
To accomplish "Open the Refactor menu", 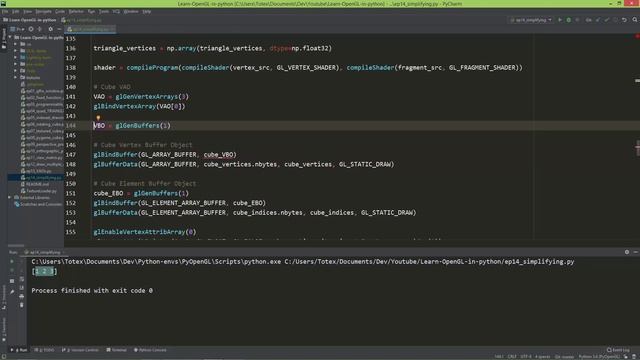I will [x=76, y=11].
